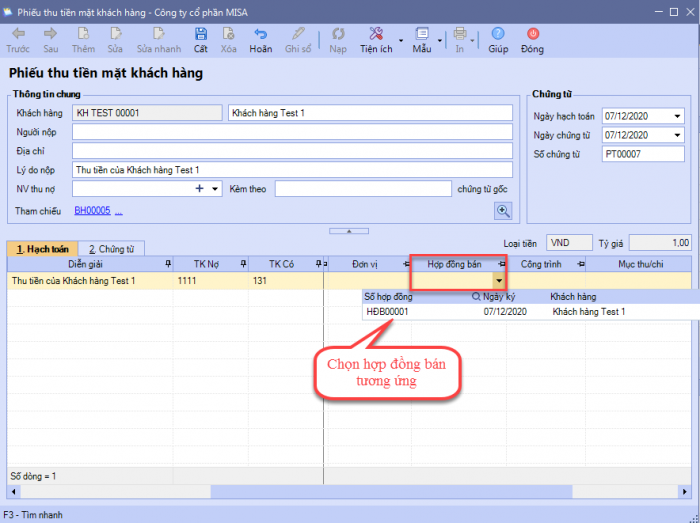700x523 pixels.
Task: Open the Ngày chứng từ date dropdown
Action: [x=677, y=135]
